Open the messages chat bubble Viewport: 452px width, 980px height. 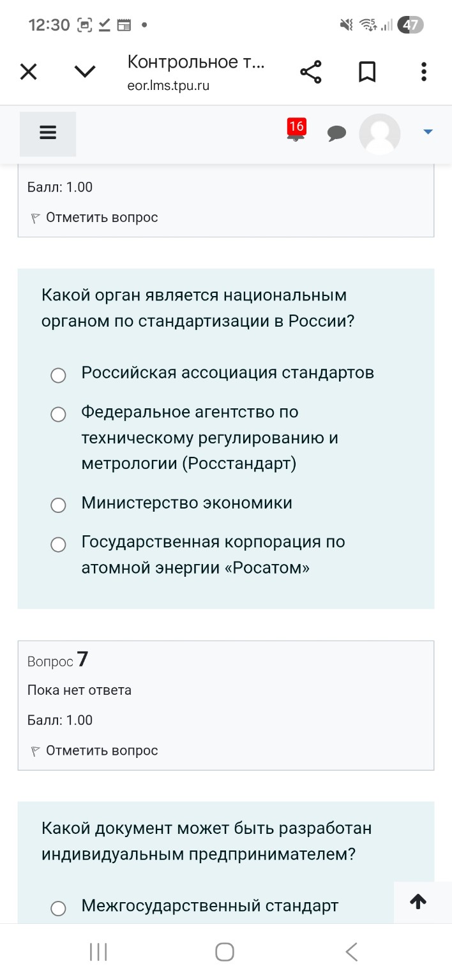coord(337,133)
